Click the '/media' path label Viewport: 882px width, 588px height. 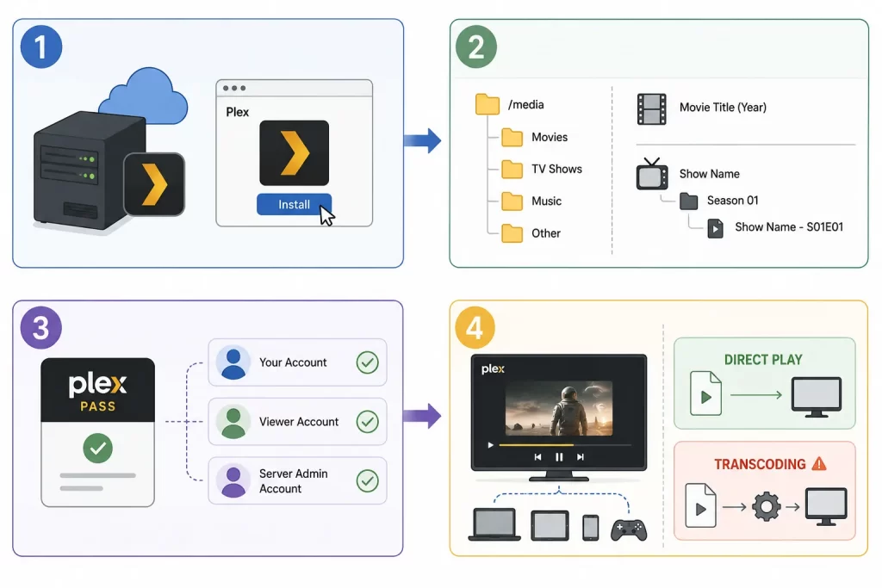pos(526,104)
